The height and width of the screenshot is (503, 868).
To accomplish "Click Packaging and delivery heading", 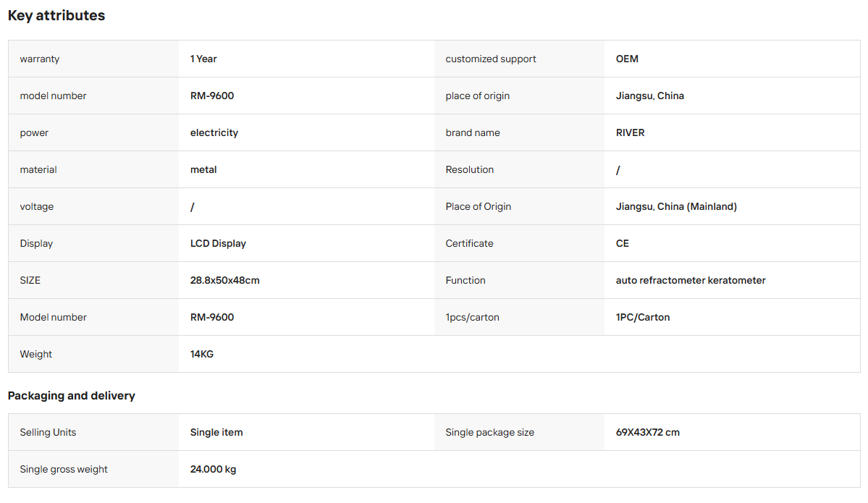I will click(x=72, y=396).
